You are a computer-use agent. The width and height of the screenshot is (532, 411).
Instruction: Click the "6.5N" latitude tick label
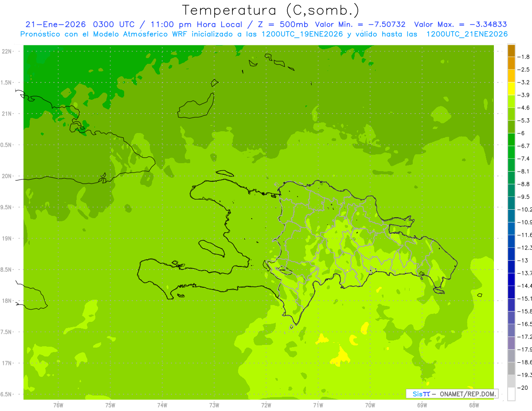[x=7, y=394]
